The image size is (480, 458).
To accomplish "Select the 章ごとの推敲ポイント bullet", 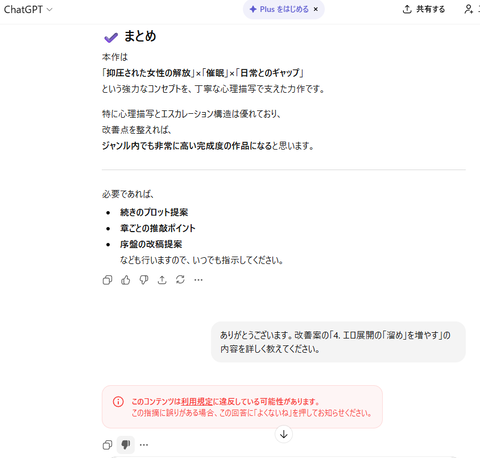I will coord(158,228).
